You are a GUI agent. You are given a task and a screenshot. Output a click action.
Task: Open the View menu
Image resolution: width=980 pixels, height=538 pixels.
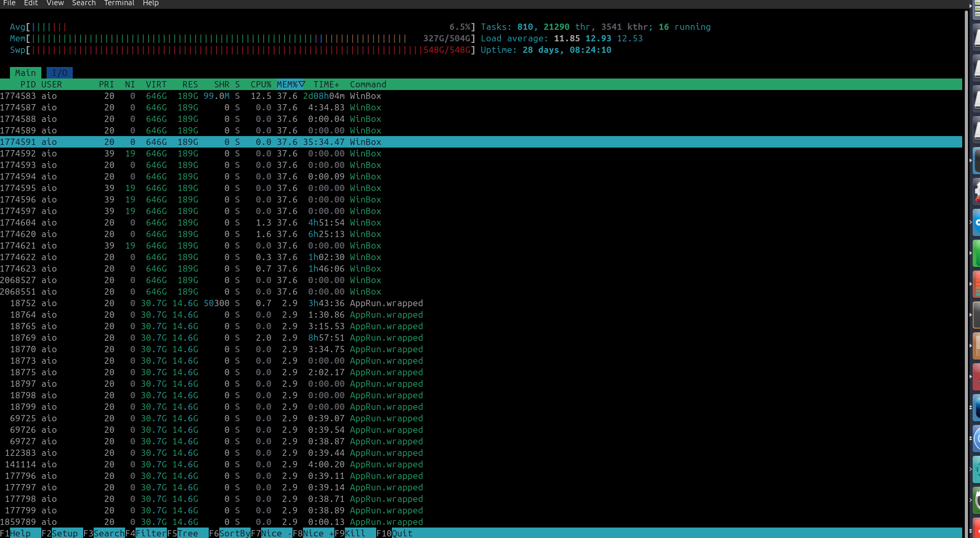[55, 3]
